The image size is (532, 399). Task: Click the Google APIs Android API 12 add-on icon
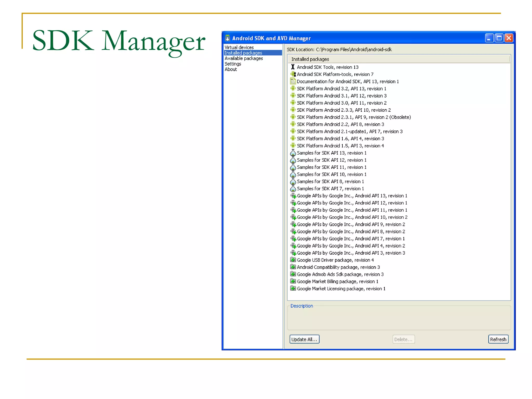point(293,203)
